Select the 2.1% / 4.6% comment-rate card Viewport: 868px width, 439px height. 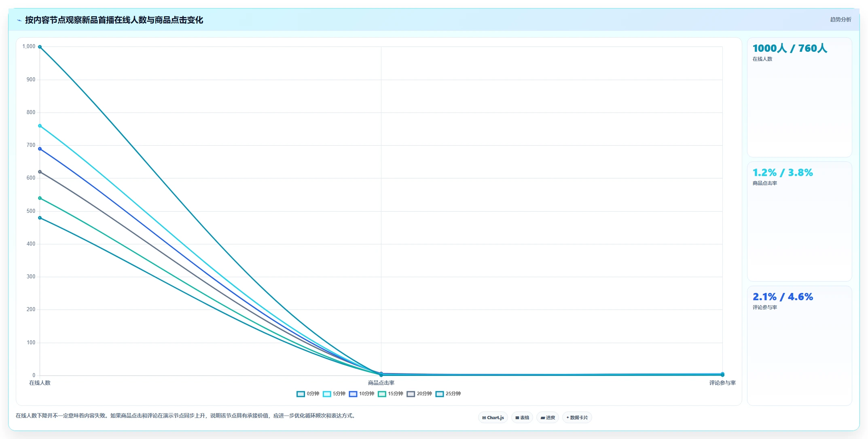point(799,346)
